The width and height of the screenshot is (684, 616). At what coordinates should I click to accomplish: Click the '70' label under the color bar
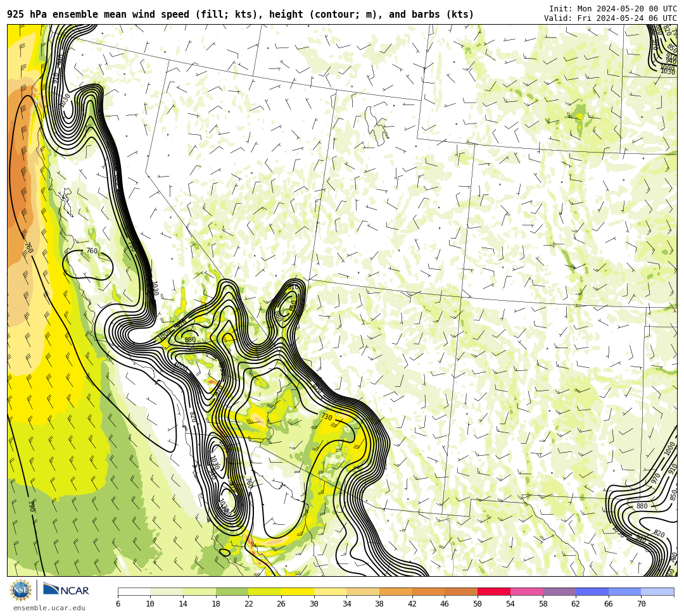coord(641,604)
